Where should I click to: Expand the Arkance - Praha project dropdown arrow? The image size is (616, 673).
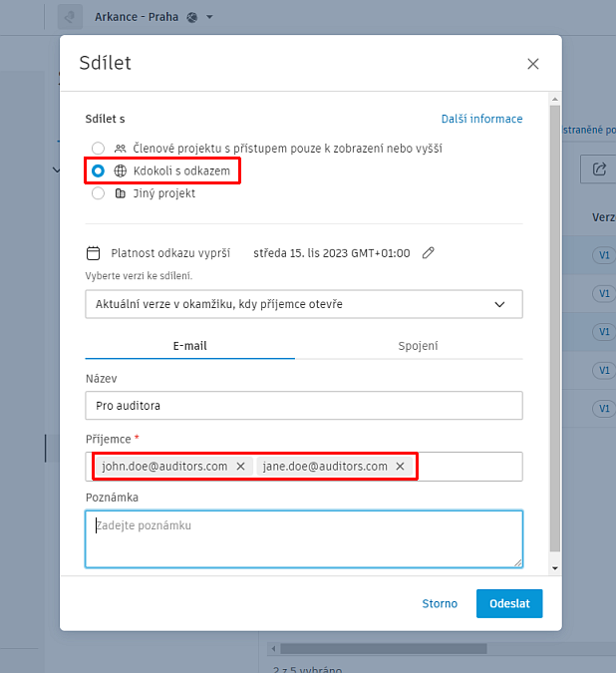210,17
